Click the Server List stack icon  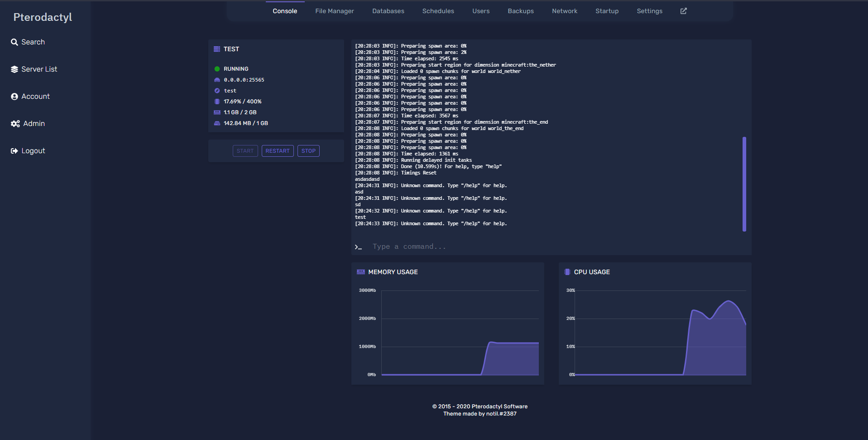14,69
